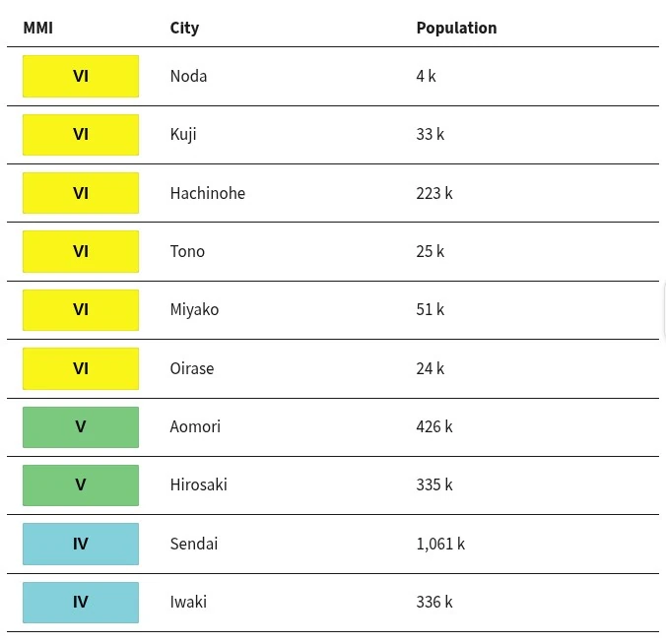Select the yellow VI badge for Noda
The image size is (666, 644).
(x=81, y=77)
